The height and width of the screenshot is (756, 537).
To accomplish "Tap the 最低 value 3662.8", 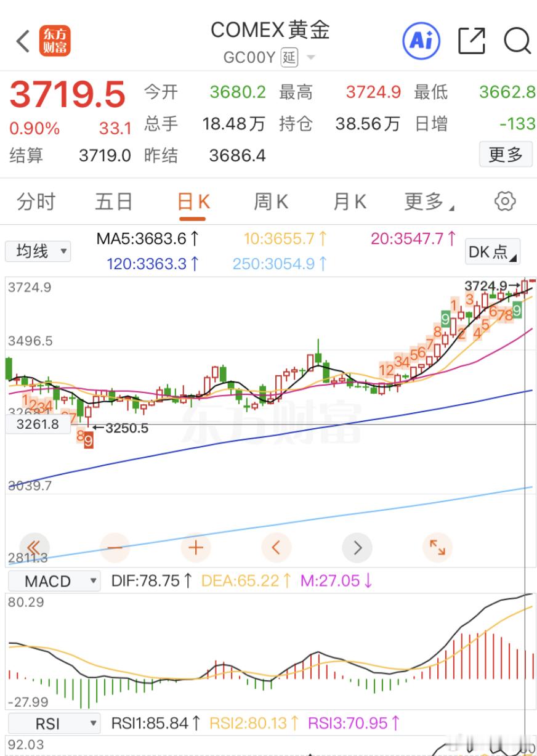I will [x=507, y=92].
